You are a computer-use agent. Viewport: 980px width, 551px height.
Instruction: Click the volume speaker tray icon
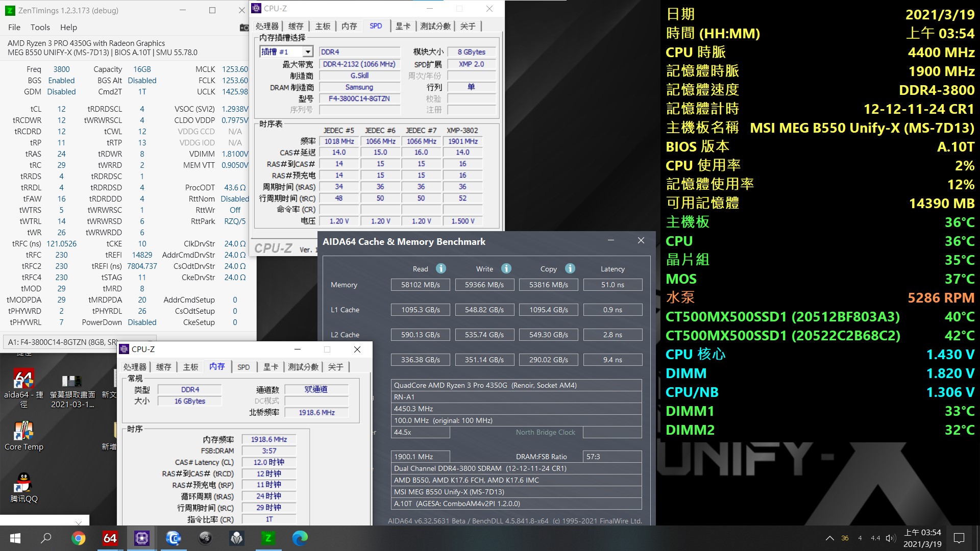891,538
